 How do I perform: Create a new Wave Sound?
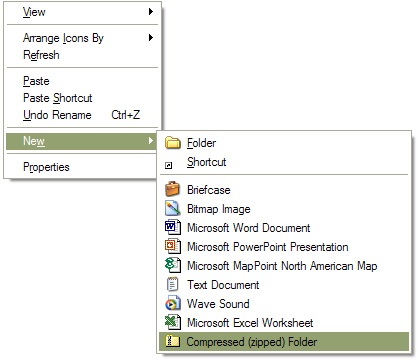[x=284, y=304]
